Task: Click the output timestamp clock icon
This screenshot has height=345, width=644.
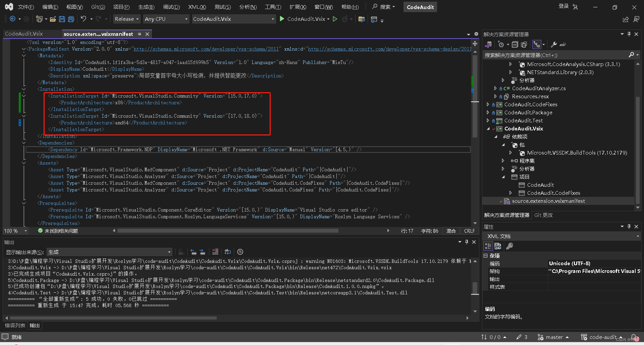Action: [240, 252]
